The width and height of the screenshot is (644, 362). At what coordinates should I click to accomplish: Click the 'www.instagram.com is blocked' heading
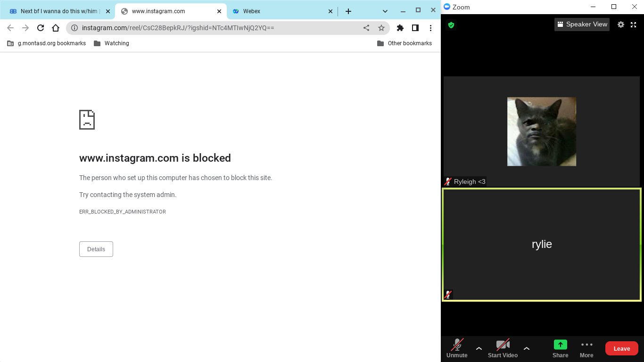(155, 158)
